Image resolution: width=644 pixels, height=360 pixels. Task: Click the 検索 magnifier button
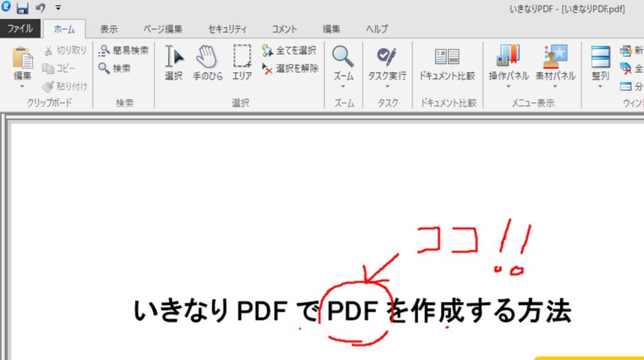tap(114, 68)
